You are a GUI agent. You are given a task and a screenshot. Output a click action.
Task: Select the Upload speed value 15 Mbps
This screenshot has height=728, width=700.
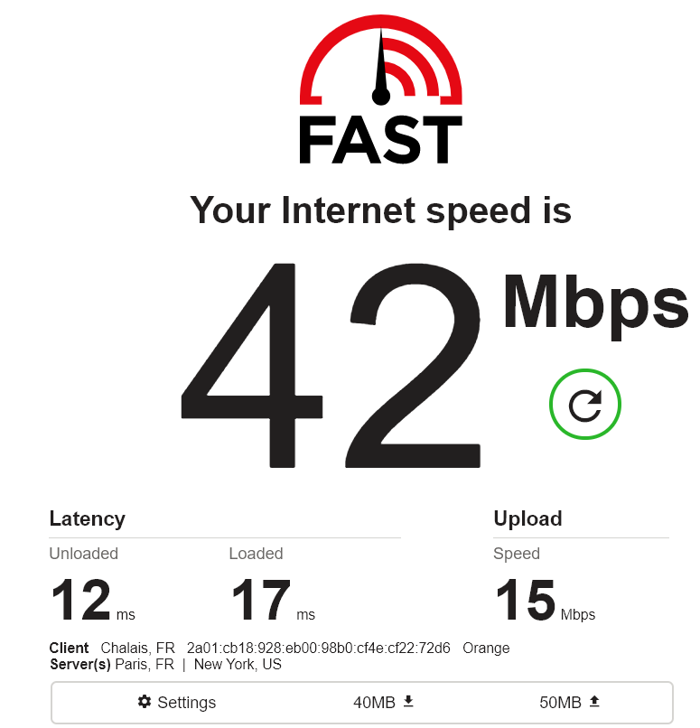[x=545, y=600]
